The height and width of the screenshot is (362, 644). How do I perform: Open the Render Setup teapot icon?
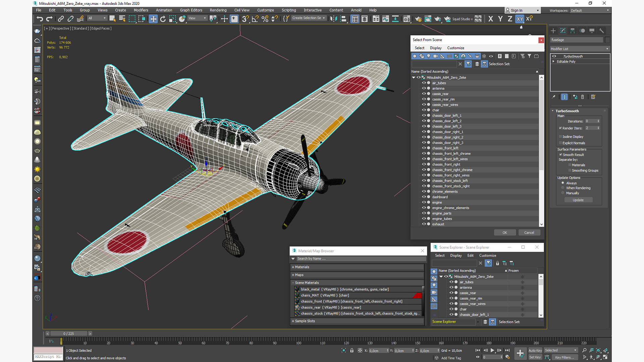click(418, 19)
